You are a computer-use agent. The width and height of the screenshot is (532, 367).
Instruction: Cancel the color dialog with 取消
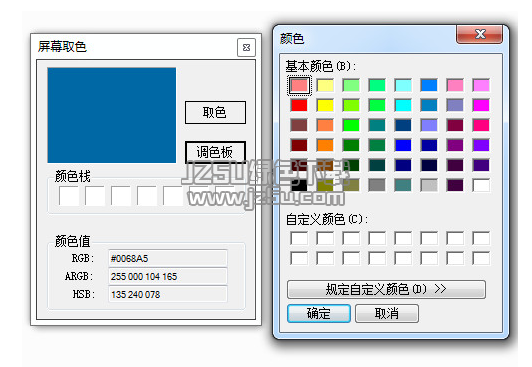point(387,313)
